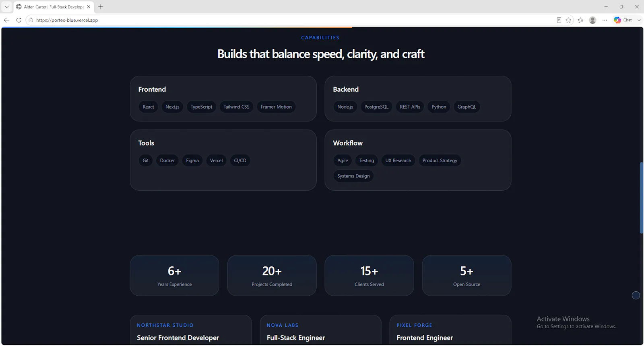This screenshot has width=644, height=346.
Task: Click the NOVA LABS company label
Action: 283,325
